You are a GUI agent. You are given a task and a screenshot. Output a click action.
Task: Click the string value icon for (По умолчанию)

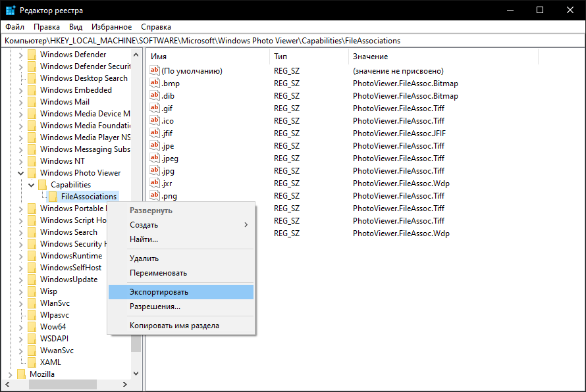point(155,70)
